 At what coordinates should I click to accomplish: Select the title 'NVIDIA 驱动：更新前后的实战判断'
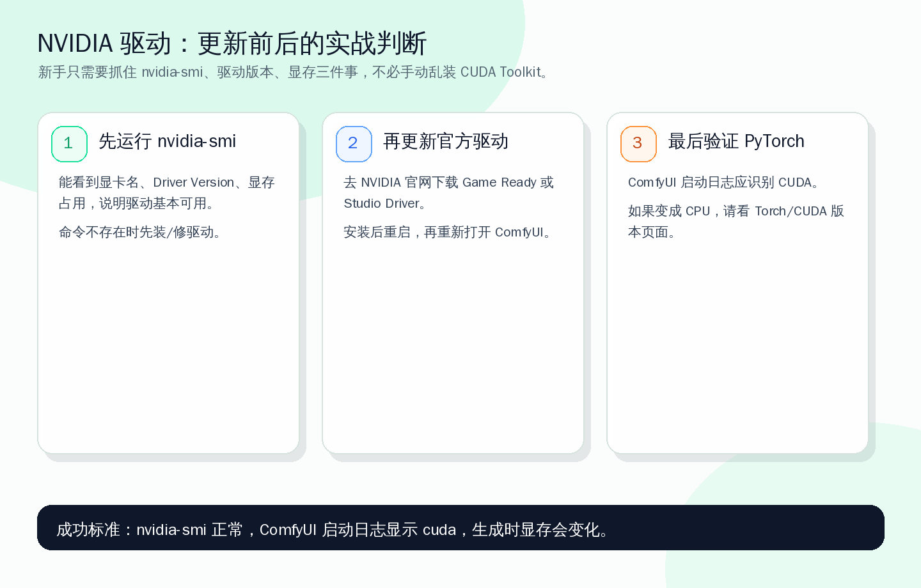click(x=232, y=43)
